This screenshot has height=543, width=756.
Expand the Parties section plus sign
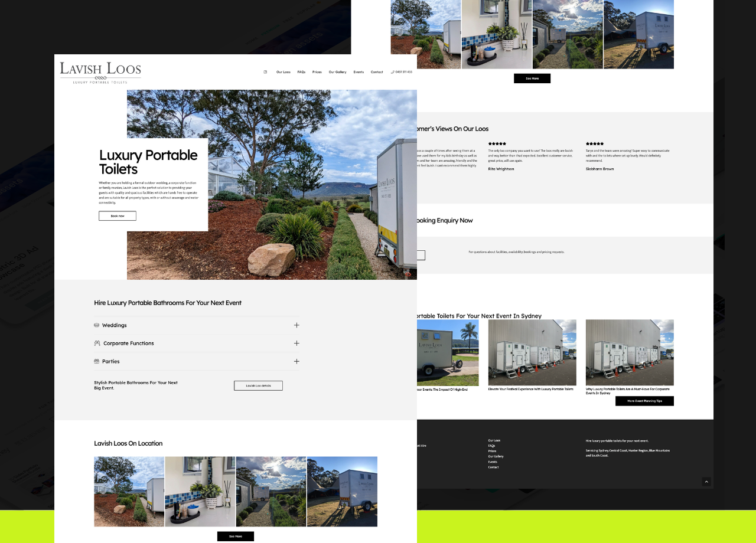click(296, 361)
